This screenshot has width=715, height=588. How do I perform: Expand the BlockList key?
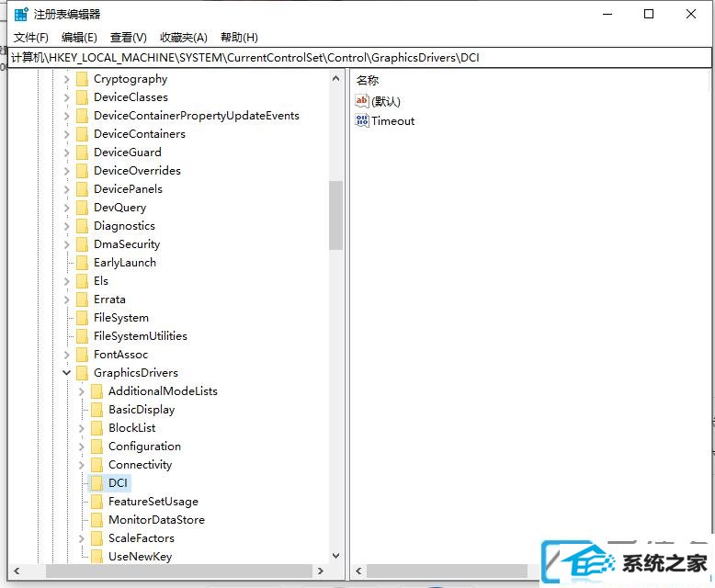coord(81,428)
